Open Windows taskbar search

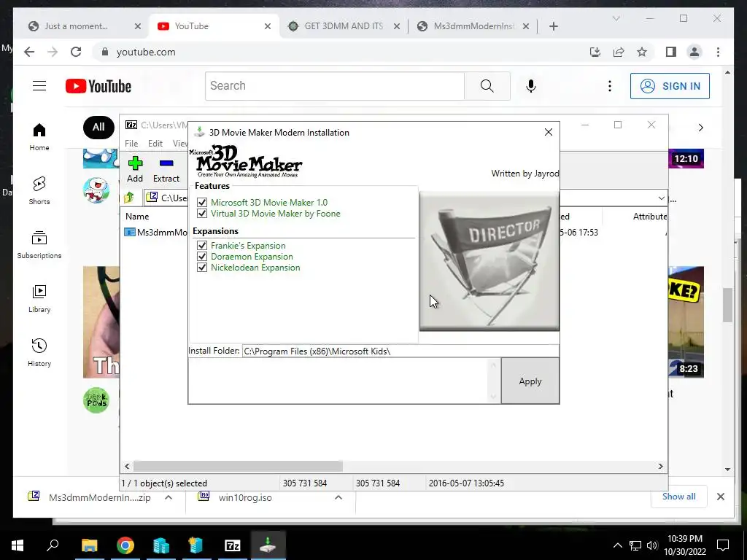tap(53, 545)
